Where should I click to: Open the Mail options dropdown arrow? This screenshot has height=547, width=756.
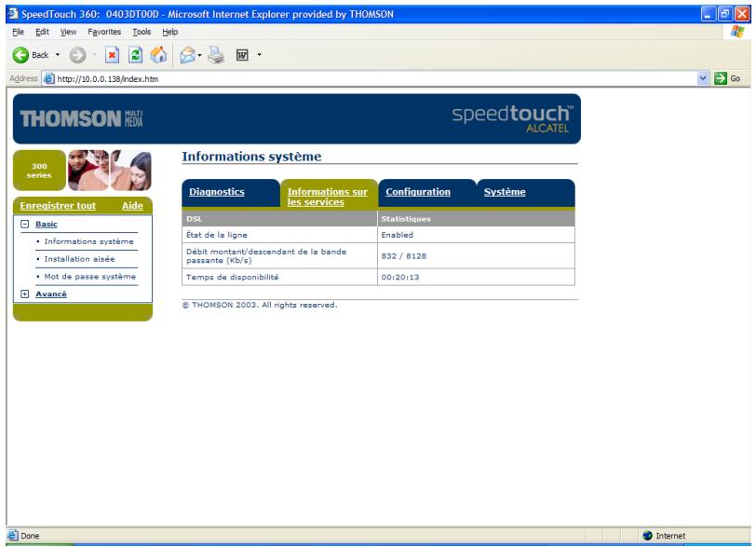199,55
